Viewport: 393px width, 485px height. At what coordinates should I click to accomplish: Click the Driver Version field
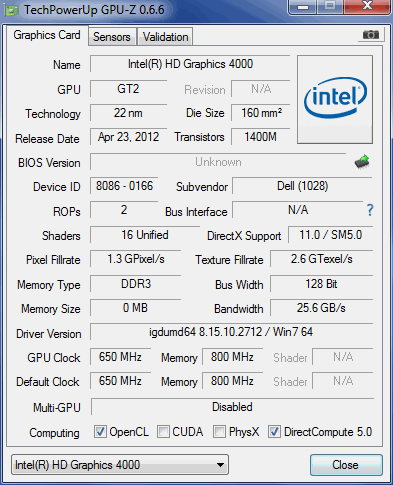pyautogui.click(x=231, y=332)
